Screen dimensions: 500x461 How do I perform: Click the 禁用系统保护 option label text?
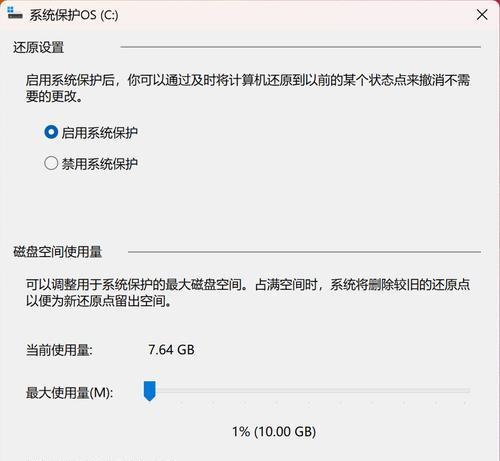99,164
